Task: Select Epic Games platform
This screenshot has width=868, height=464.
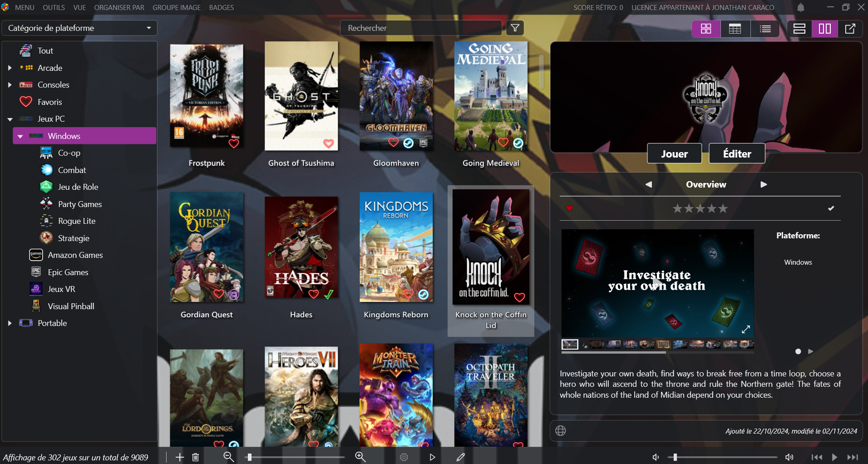Action: (x=68, y=272)
